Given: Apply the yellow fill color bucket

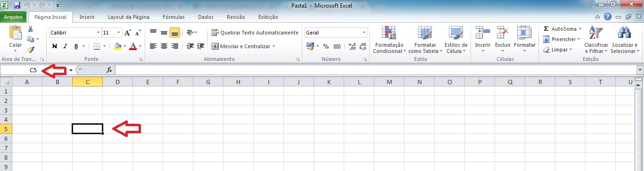Looking at the screenshot, I should tap(117, 46).
